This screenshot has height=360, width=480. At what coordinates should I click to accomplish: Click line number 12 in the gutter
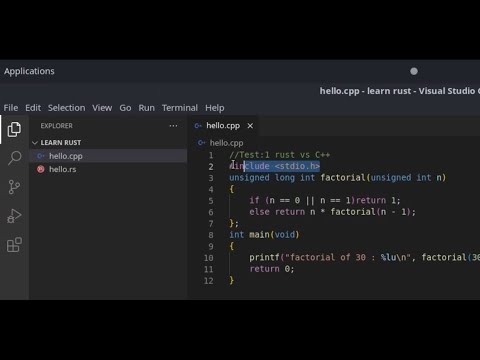point(209,281)
